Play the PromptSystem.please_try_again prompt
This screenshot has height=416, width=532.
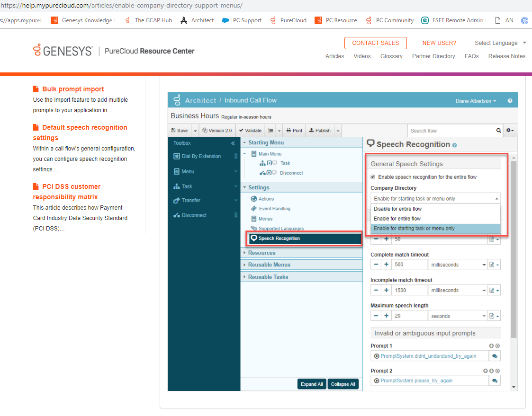point(376,381)
